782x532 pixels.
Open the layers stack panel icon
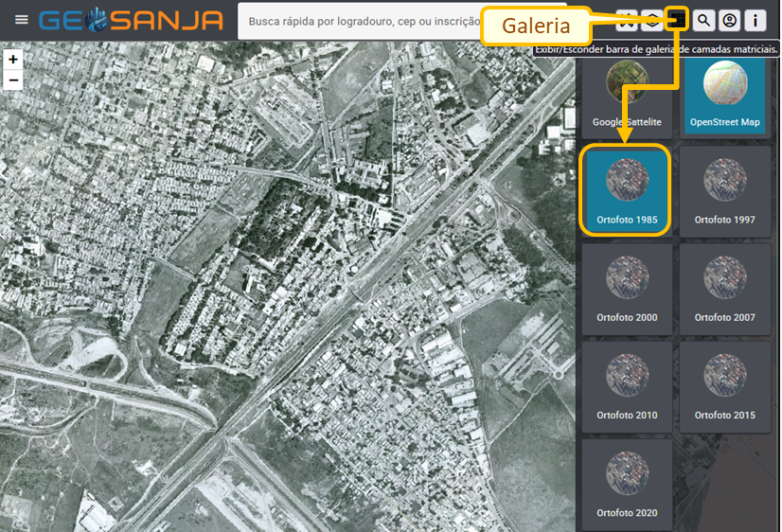coord(652,19)
